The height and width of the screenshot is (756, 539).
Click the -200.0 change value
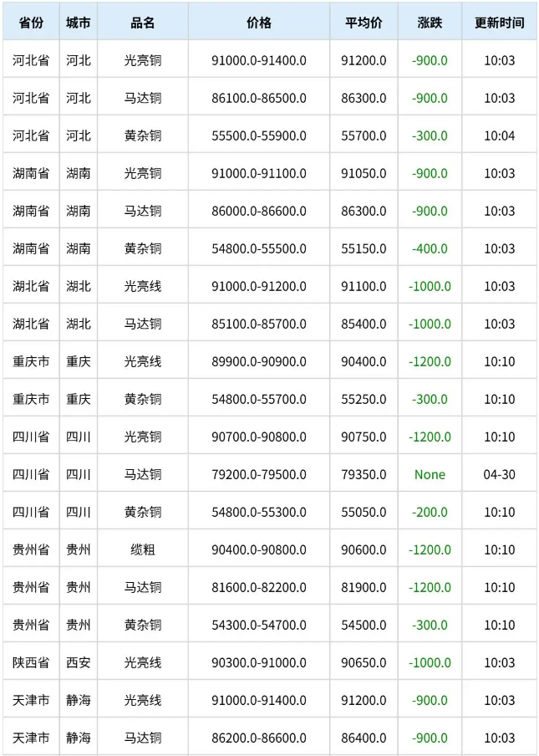coord(430,512)
